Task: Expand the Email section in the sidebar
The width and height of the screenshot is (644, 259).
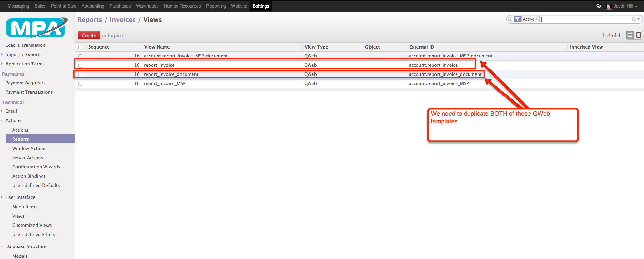Action: pyautogui.click(x=11, y=111)
